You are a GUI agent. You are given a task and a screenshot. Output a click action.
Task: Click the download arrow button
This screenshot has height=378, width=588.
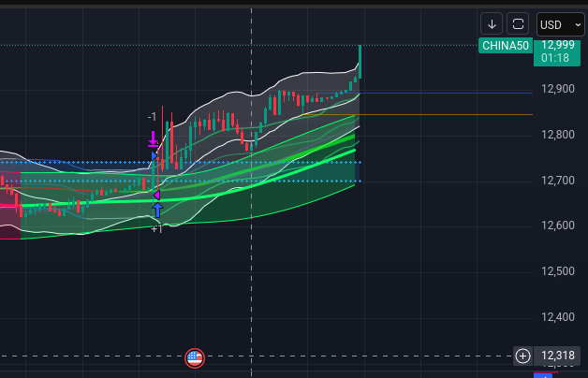(x=492, y=24)
